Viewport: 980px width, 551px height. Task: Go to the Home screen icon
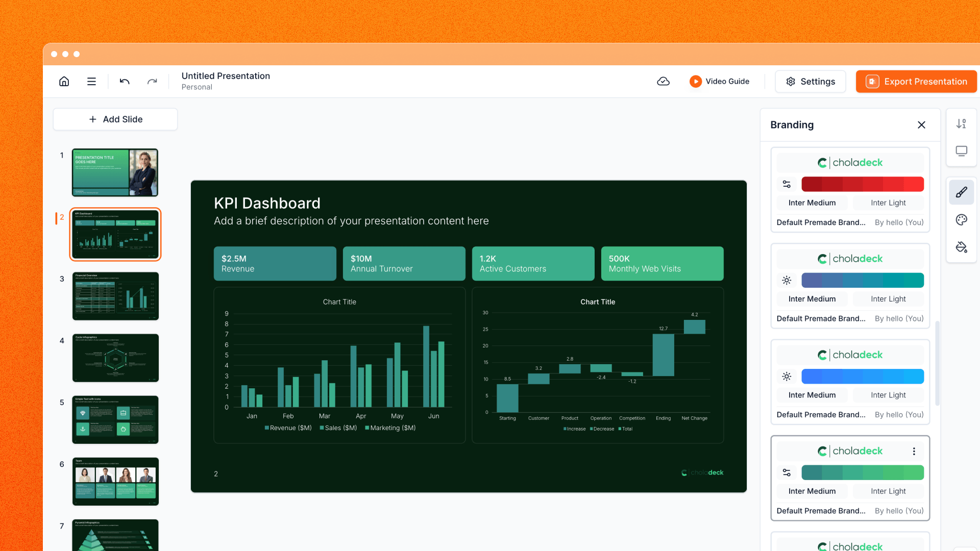pyautogui.click(x=64, y=82)
